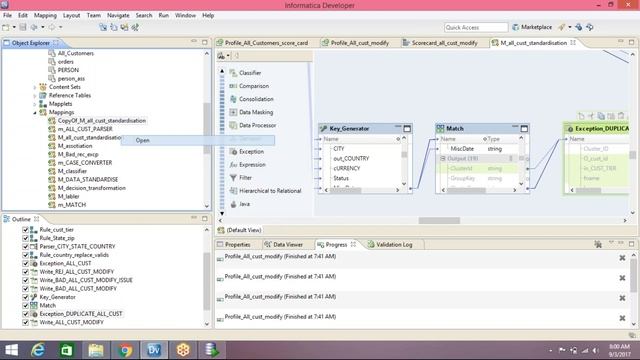Expand the Reference Tables node
Viewport: 640px width, 360px height.
pos(35,96)
